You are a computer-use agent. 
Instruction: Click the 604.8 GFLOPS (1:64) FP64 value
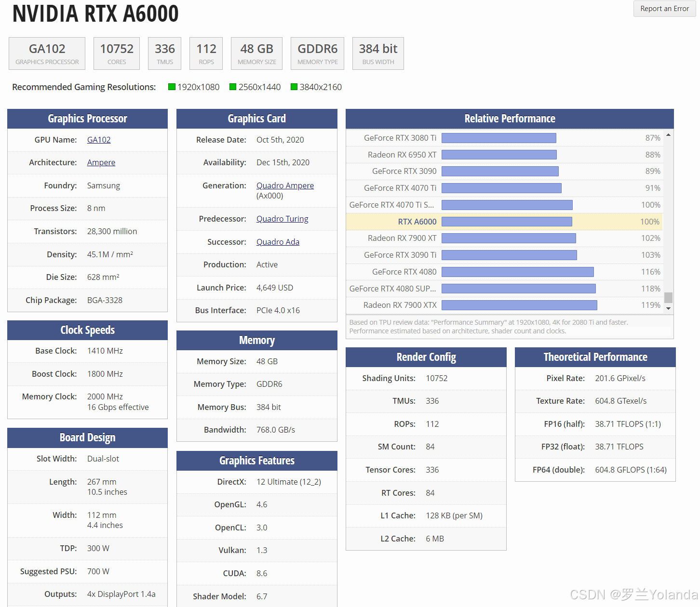pyautogui.click(x=631, y=470)
